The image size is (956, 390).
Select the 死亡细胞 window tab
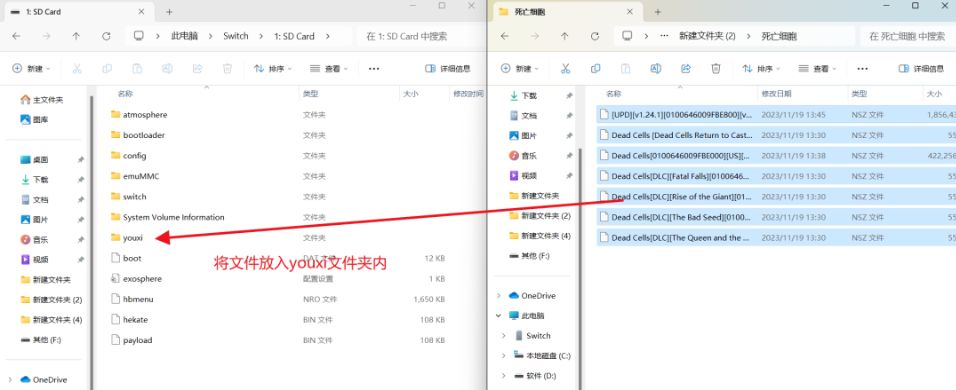click(569, 12)
